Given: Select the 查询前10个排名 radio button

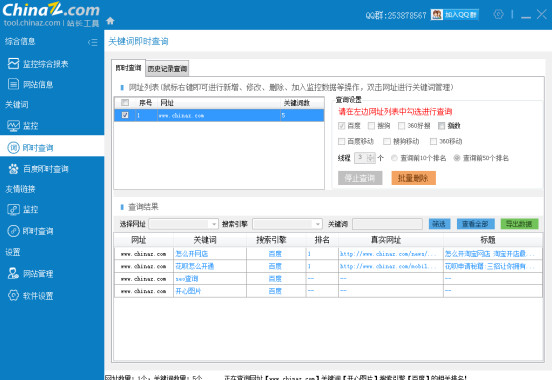Looking at the screenshot, I should pyautogui.click(x=394, y=158).
